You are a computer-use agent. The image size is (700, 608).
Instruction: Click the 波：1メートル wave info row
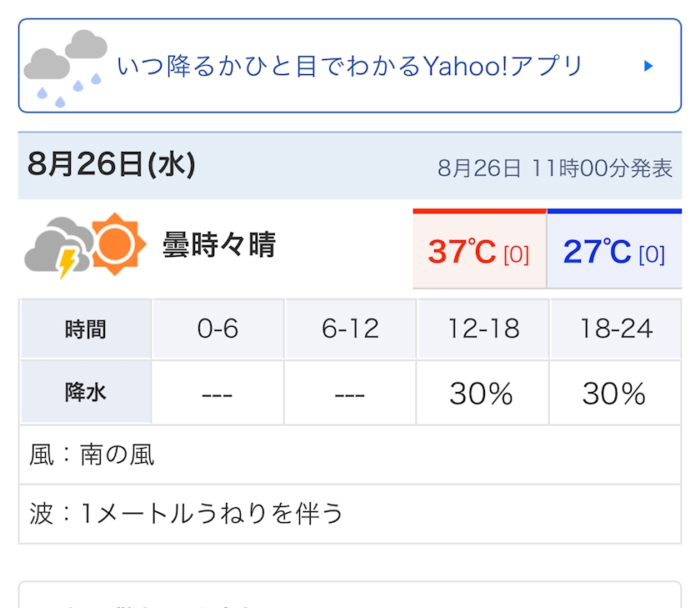[x=350, y=514]
